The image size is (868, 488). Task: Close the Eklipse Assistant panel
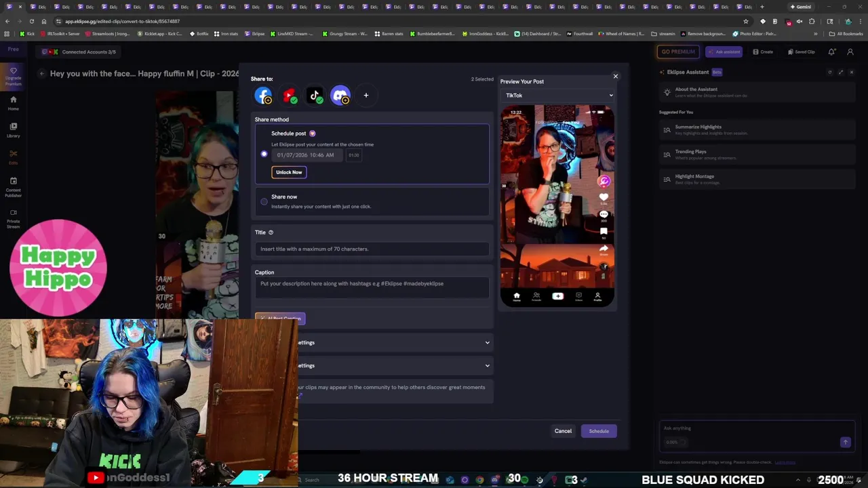click(x=852, y=73)
